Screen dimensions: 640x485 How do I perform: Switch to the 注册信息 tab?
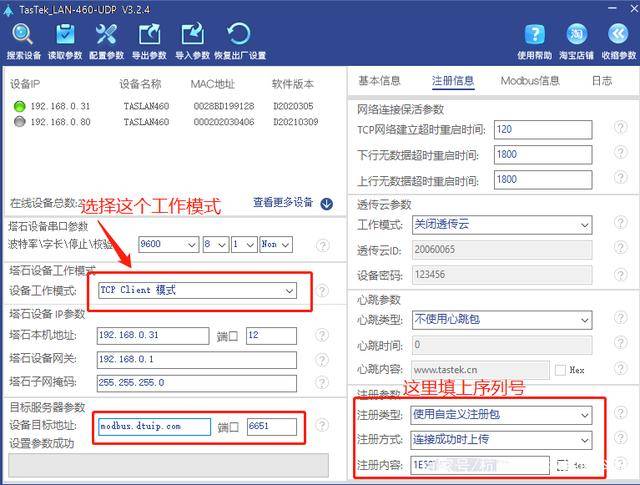click(x=453, y=81)
